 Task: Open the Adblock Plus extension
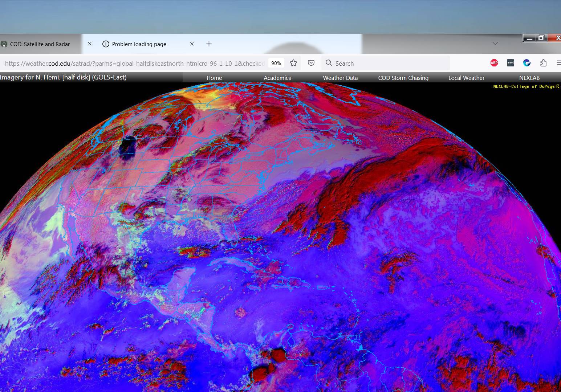[x=494, y=63]
